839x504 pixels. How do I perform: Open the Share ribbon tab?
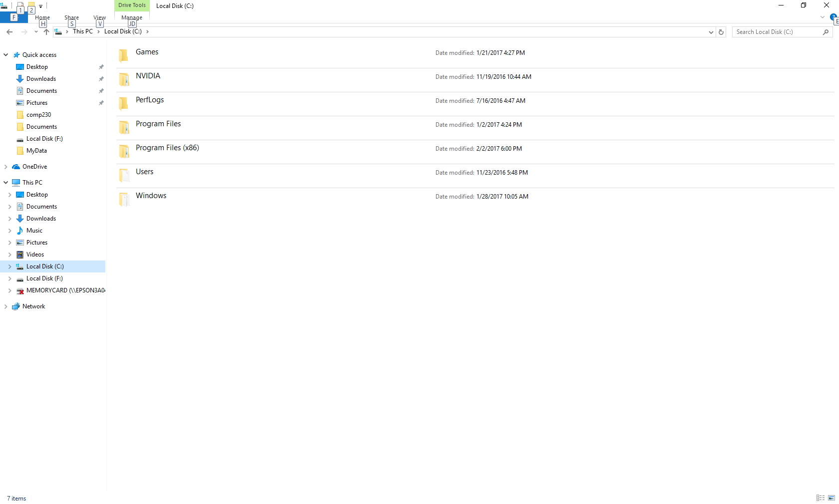[71, 17]
